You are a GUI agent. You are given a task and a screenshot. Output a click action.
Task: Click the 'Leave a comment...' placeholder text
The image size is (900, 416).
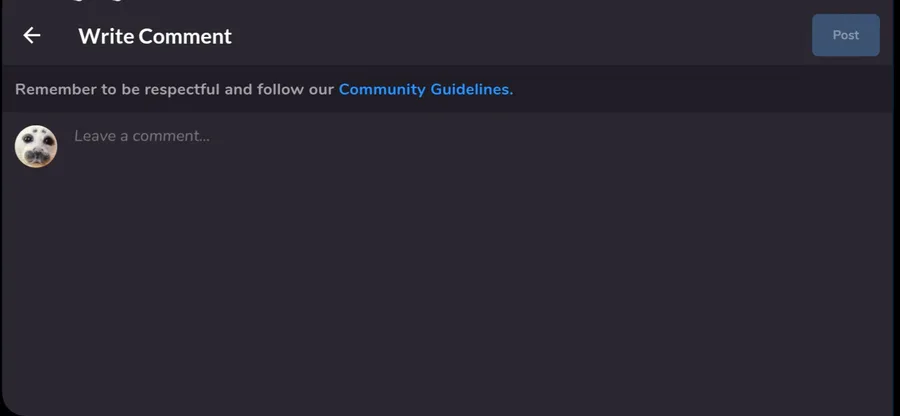point(142,136)
